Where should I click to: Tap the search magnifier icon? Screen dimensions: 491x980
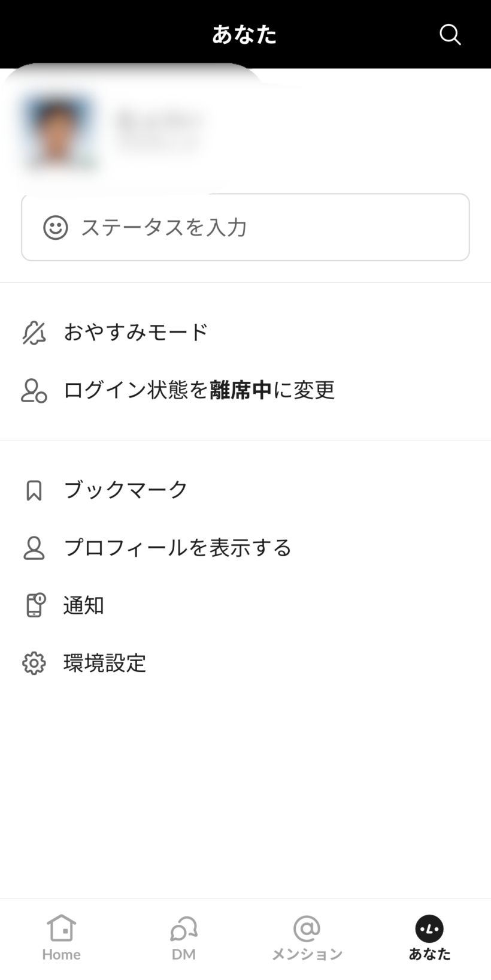(x=450, y=35)
